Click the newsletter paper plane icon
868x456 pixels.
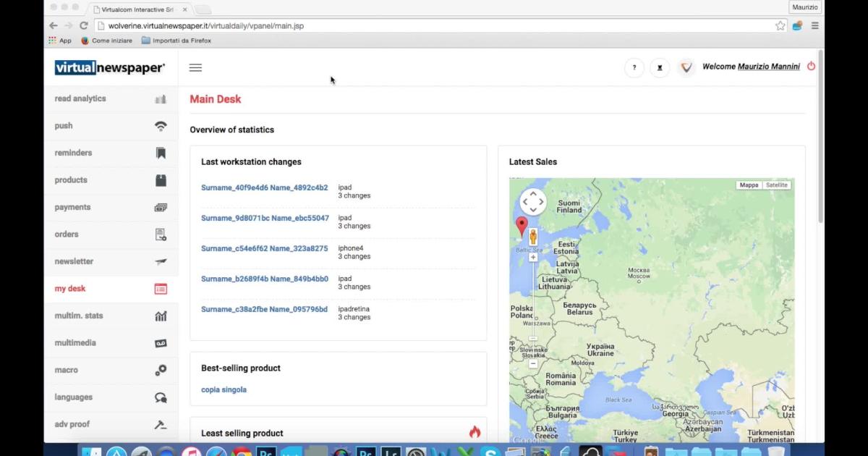point(161,262)
